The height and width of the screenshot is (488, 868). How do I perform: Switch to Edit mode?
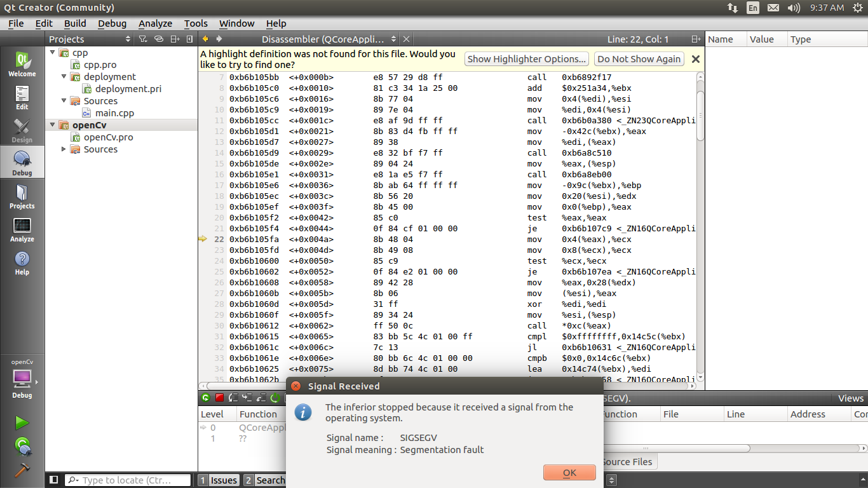point(22,97)
